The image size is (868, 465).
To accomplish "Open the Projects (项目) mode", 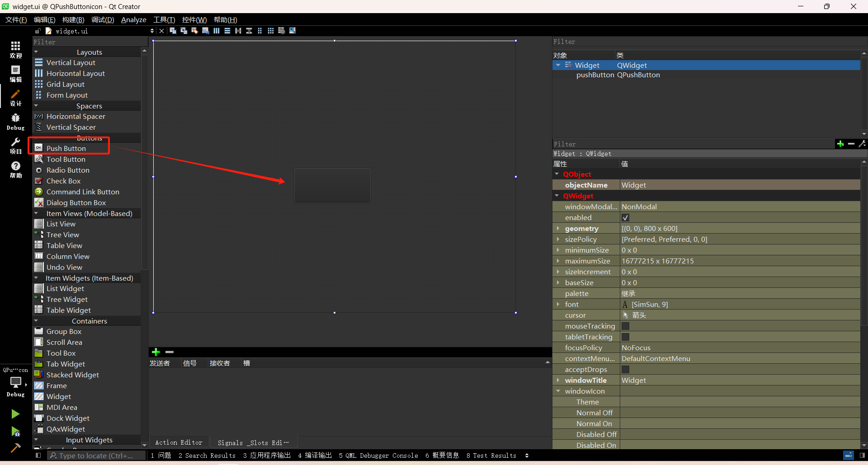I will click(x=16, y=146).
